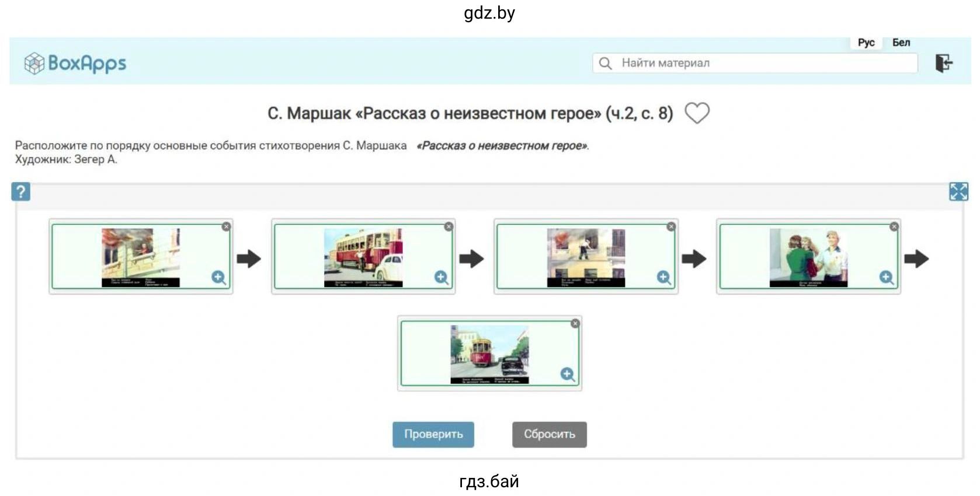Expand the exercise to fullscreen
This screenshot has width=980, height=496.
coord(959,191)
